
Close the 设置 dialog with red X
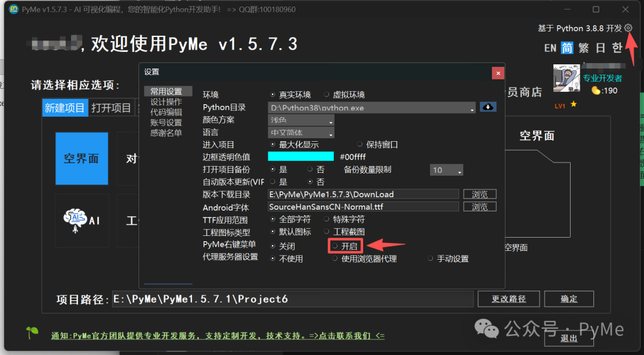498,73
